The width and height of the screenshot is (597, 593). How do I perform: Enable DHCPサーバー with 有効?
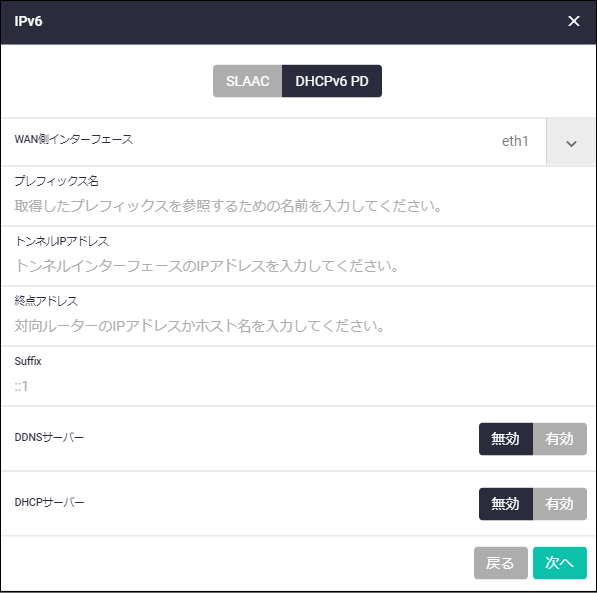coord(560,504)
